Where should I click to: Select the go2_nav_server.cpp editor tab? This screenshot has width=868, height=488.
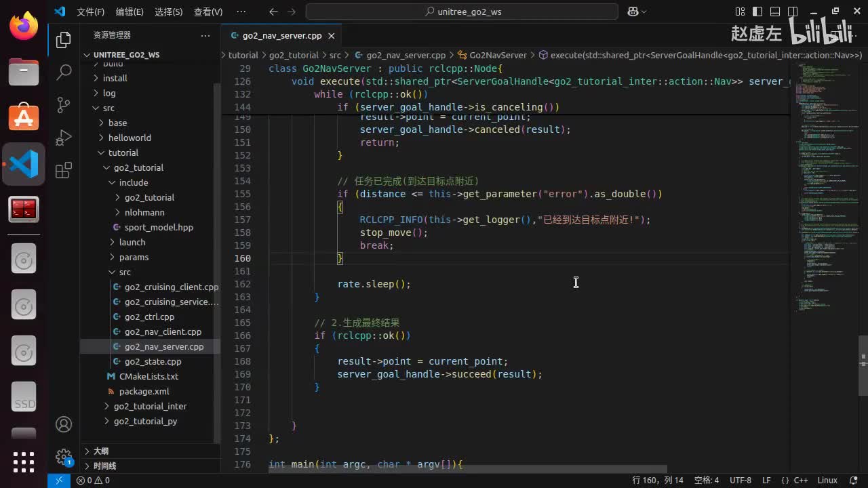coord(281,35)
